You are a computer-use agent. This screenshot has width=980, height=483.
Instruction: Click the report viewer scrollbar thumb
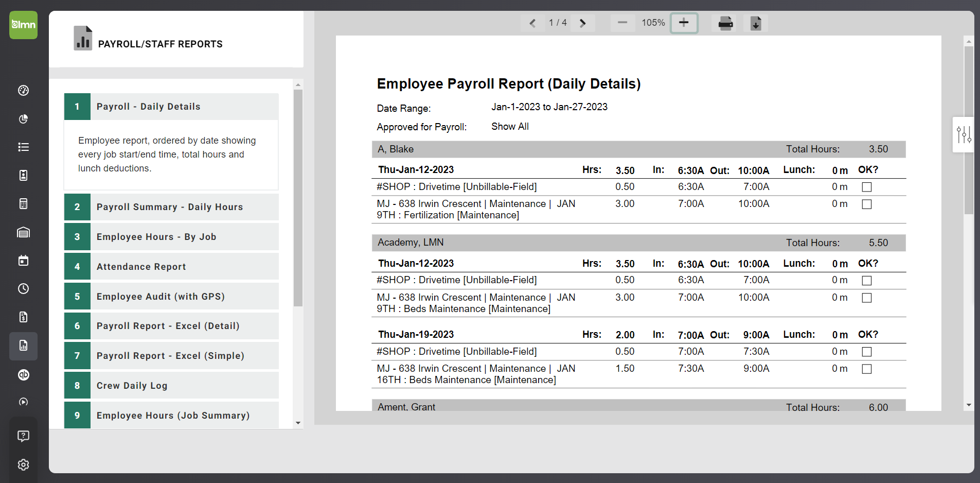(969, 130)
